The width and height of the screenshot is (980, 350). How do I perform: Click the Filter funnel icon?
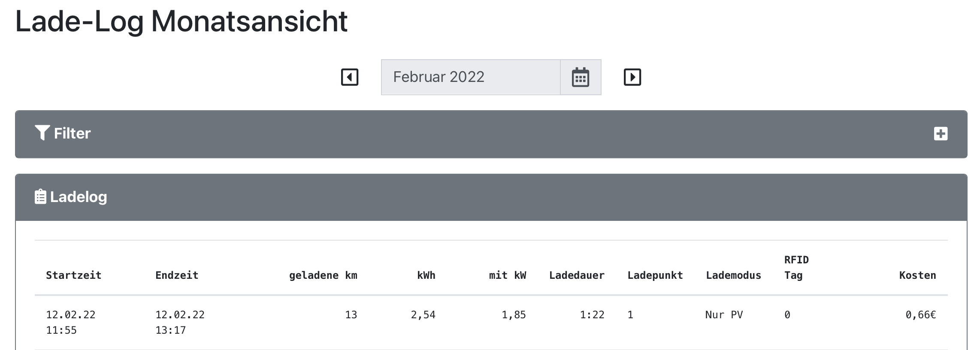point(42,133)
